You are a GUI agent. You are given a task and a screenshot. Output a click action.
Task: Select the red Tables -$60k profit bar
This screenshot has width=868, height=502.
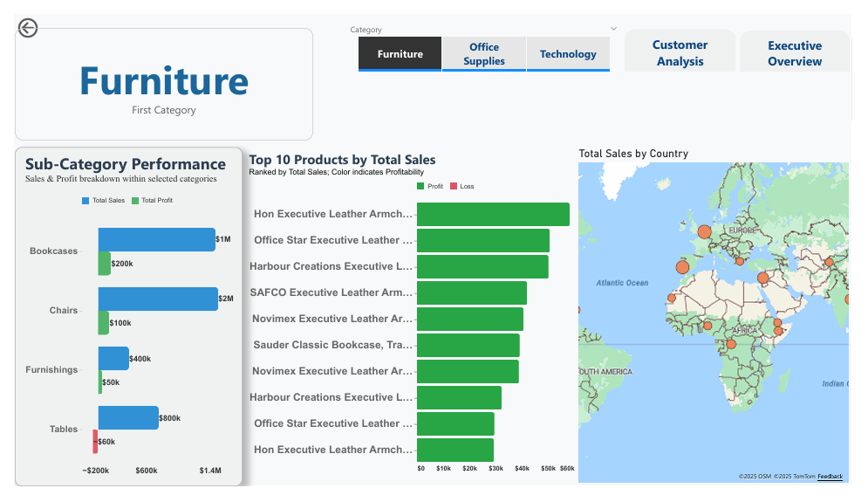pos(95,441)
